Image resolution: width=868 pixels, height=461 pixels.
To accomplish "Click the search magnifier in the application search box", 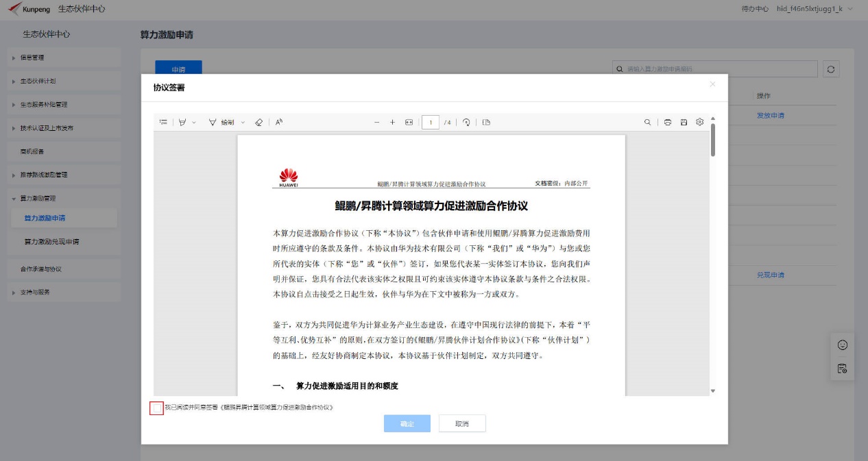I will click(x=620, y=69).
